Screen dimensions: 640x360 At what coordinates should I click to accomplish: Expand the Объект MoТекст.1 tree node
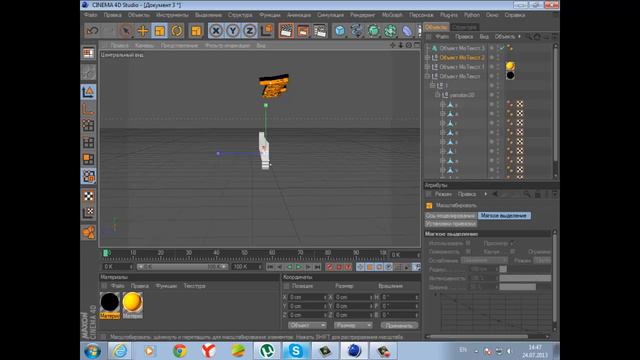(x=427, y=67)
